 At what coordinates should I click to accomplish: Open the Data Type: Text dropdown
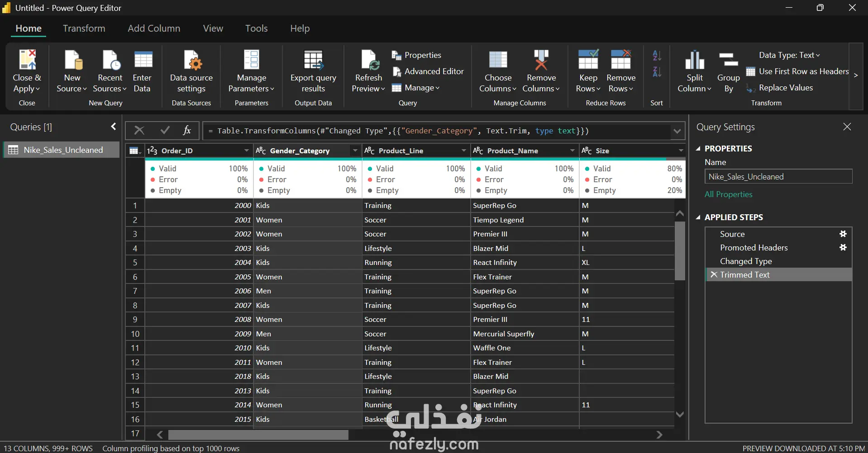(x=789, y=55)
